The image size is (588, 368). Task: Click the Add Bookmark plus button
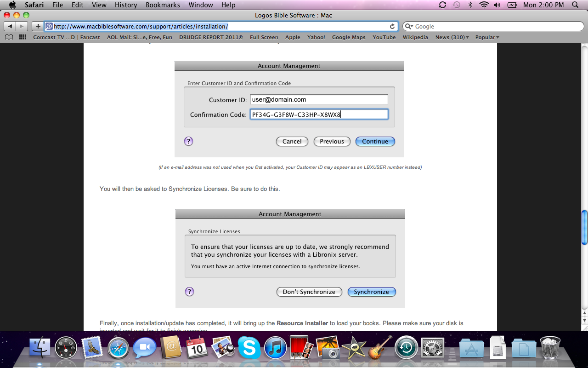click(x=38, y=26)
